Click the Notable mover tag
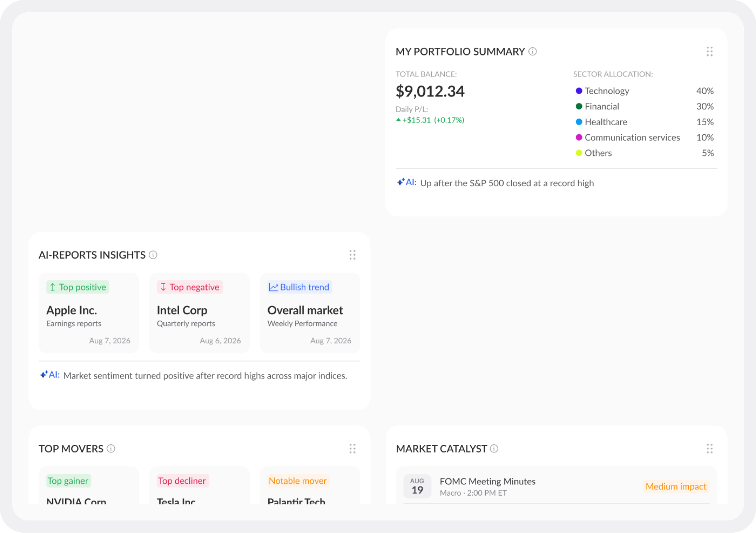 coord(298,481)
